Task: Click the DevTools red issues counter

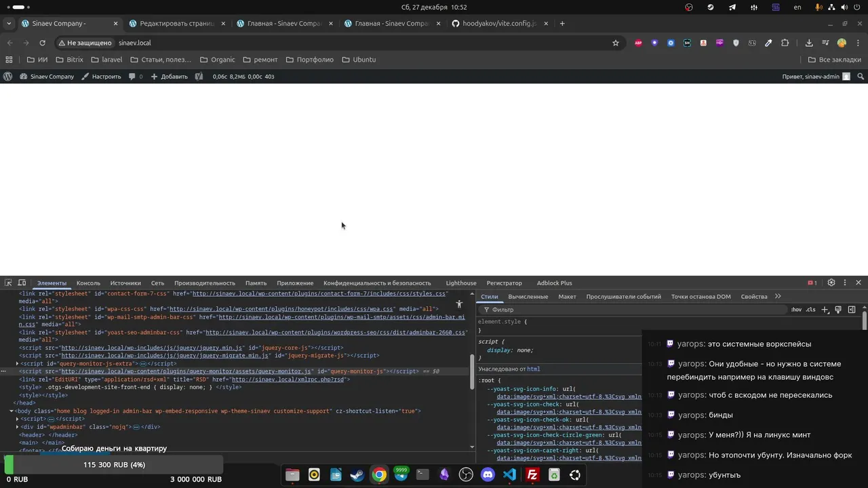Action: 812,283
